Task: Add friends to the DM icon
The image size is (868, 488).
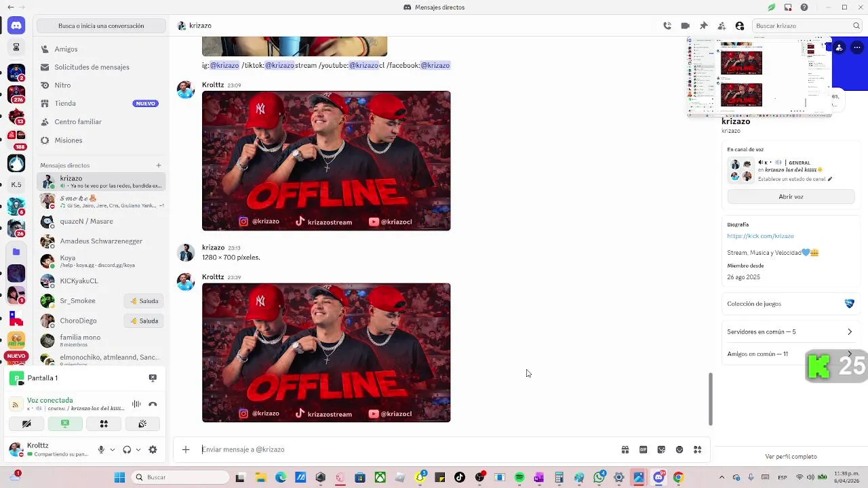Action: pos(722,26)
